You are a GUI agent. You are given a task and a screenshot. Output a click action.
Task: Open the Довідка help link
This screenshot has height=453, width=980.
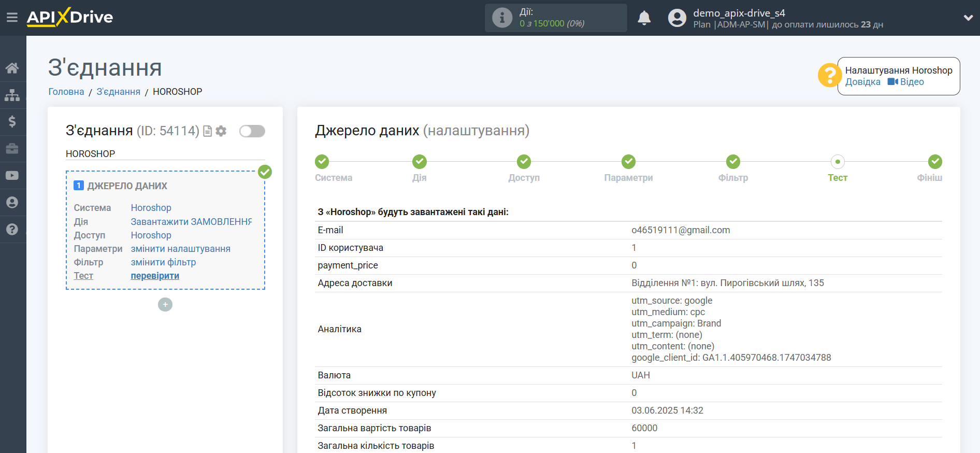pos(862,82)
